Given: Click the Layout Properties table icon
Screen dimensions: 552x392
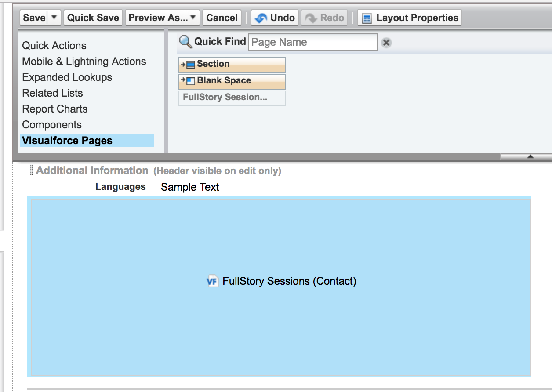Looking at the screenshot, I should pyautogui.click(x=367, y=18).
